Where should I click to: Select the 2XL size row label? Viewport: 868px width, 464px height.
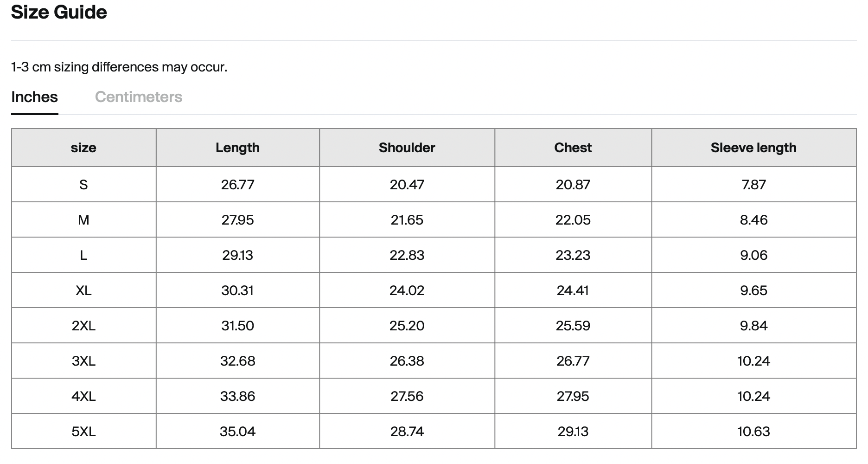click(x=83, y=326)
